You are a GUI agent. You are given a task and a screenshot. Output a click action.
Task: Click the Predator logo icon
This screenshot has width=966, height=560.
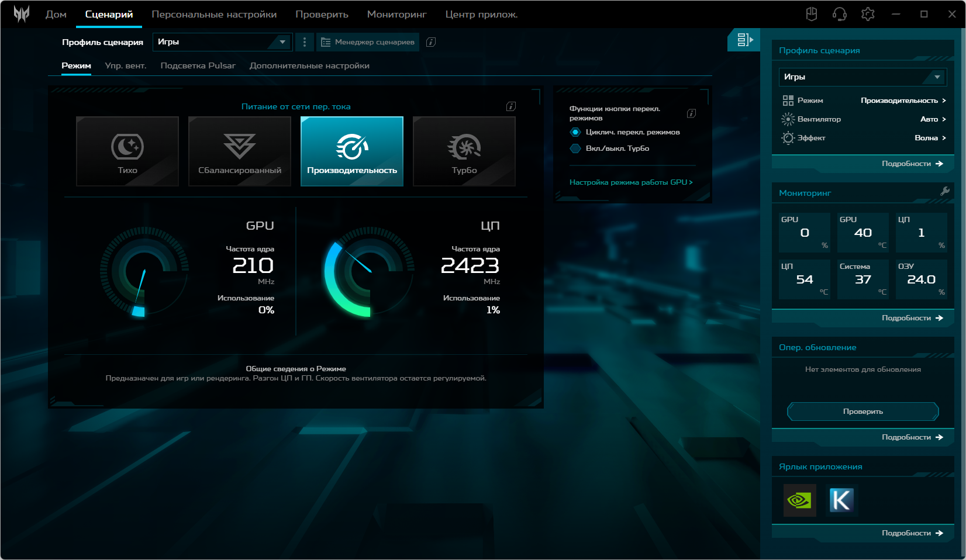tap(22, 14)
